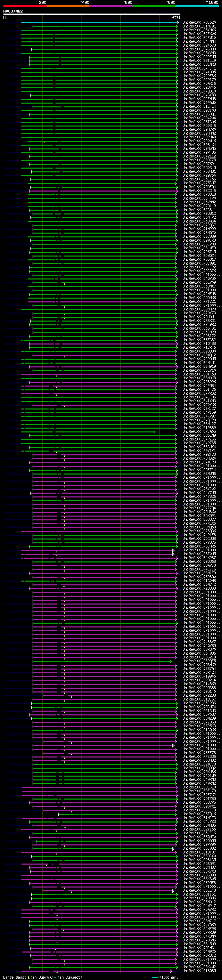Click hit label UniRef100_A0MQ58
Image resolution: width=222 pixels, height=980 pixels.
(199, 527)
